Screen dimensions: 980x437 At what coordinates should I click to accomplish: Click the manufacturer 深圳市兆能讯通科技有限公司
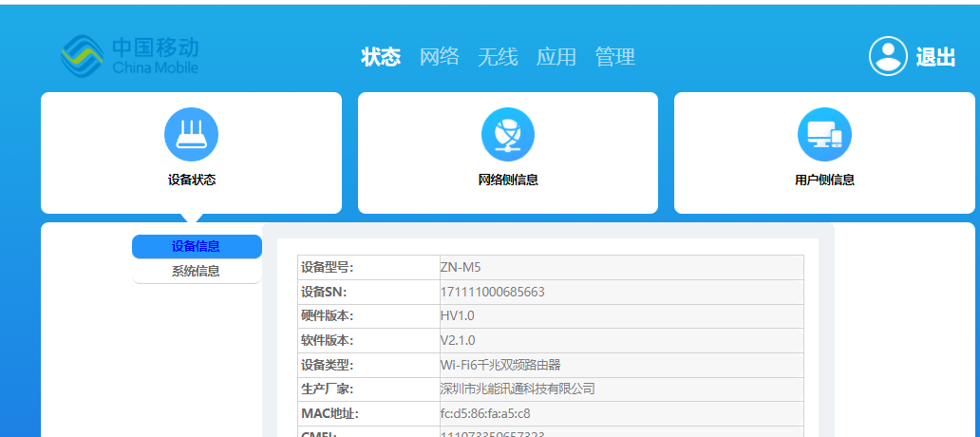point(518,389)
